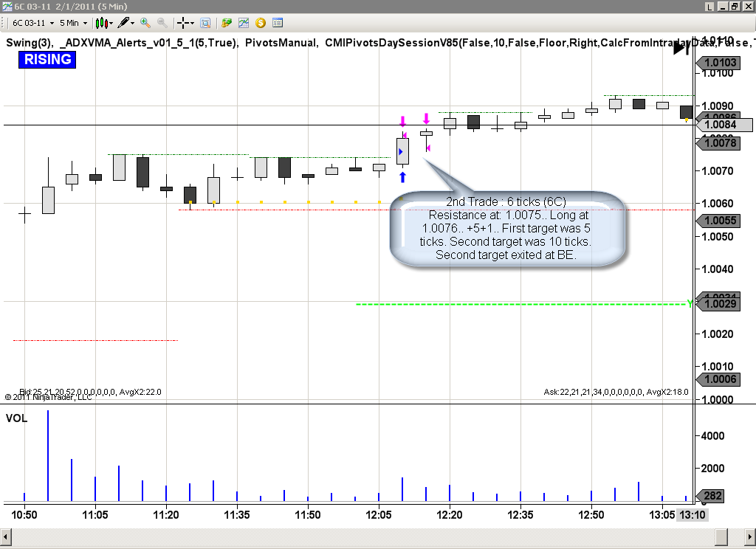Select the cross hair cursor icon
The image size is (756, 549).
pyautogui.click(x=183, y=23)
